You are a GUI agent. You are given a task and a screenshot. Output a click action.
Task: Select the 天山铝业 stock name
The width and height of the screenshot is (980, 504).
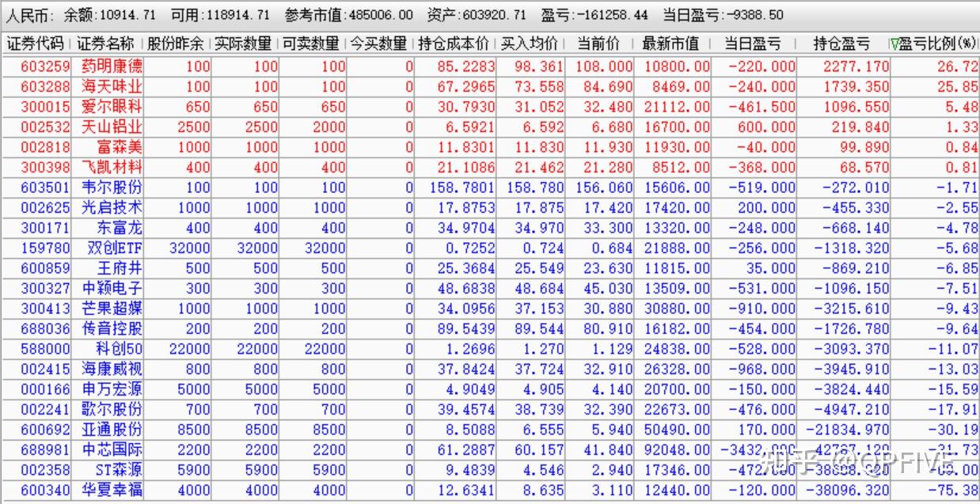(x=112, y=127)
